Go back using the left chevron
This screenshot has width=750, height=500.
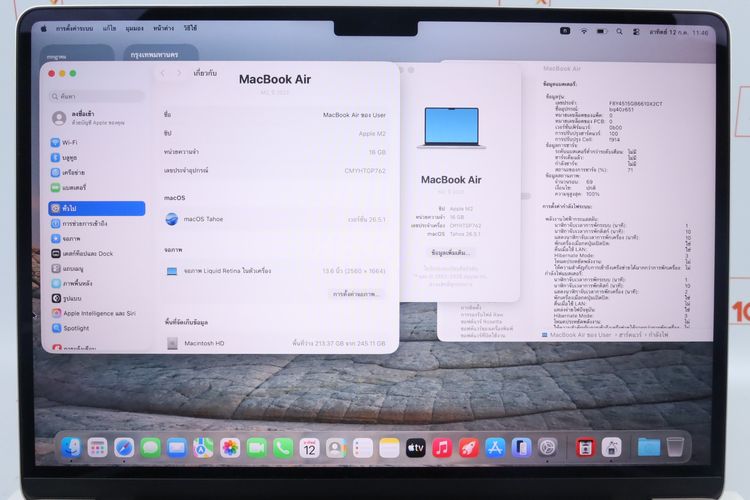[x=163, y=73]
